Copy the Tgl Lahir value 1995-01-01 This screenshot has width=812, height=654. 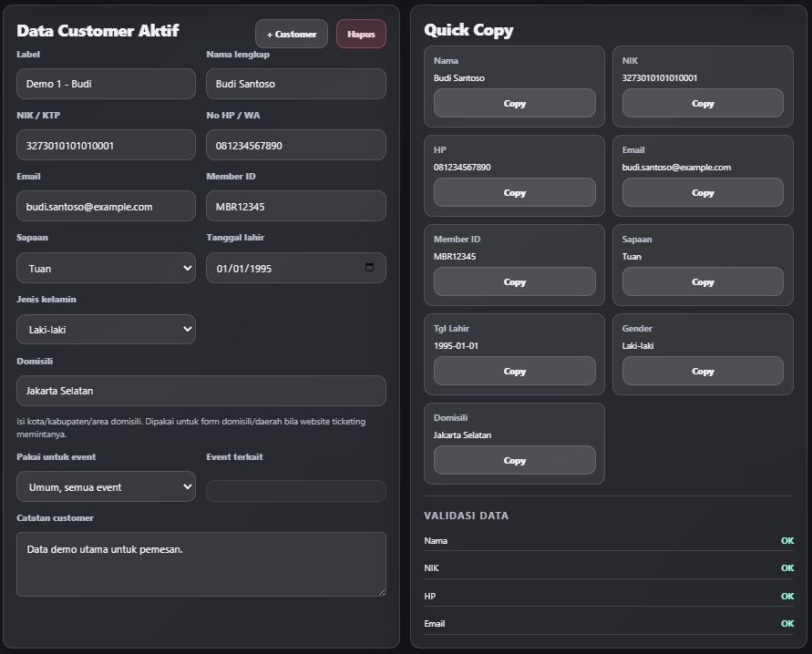point(514,371)
